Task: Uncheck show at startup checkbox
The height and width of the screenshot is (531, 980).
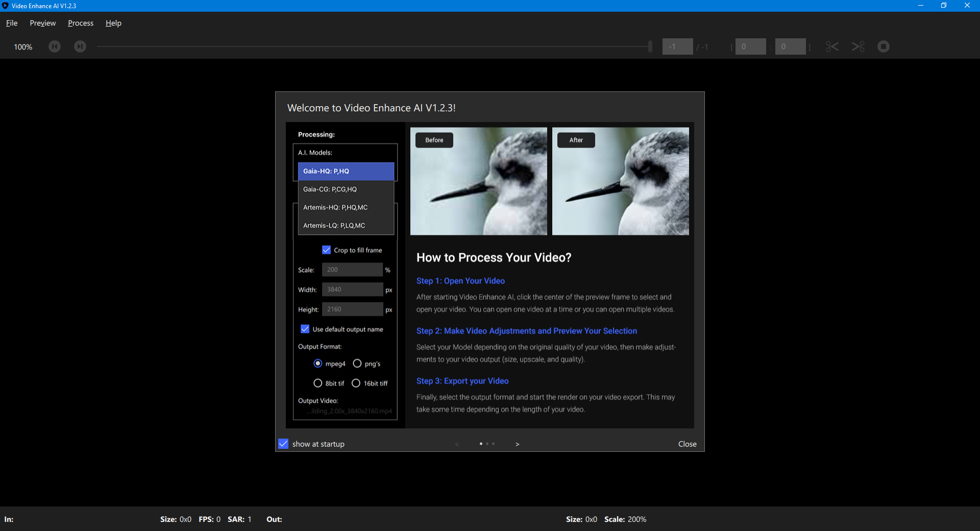Action: point(283,444)
